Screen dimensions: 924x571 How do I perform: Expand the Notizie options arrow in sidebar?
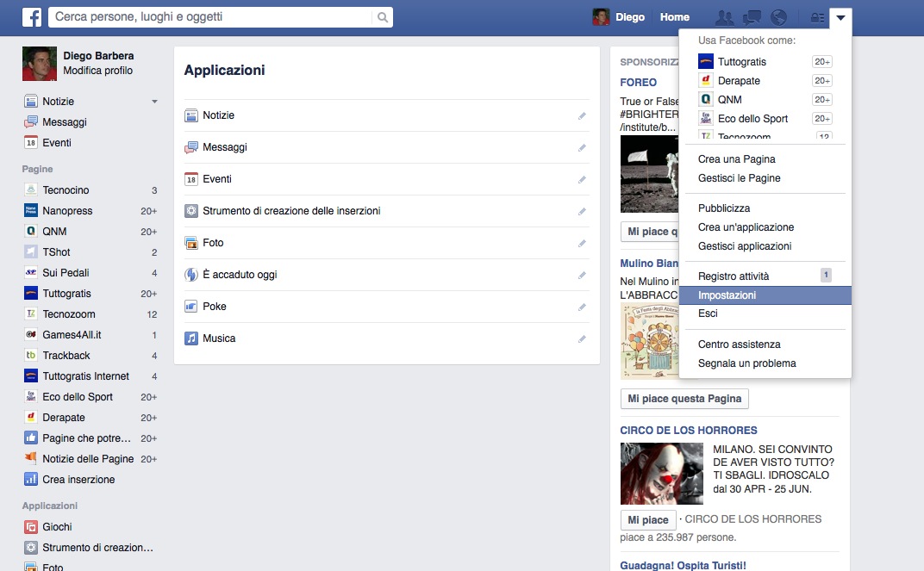click(x=154, y=102)
